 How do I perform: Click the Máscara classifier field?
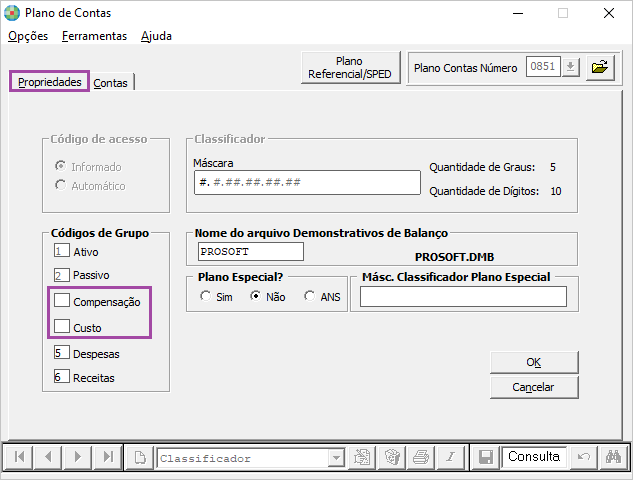307,182
